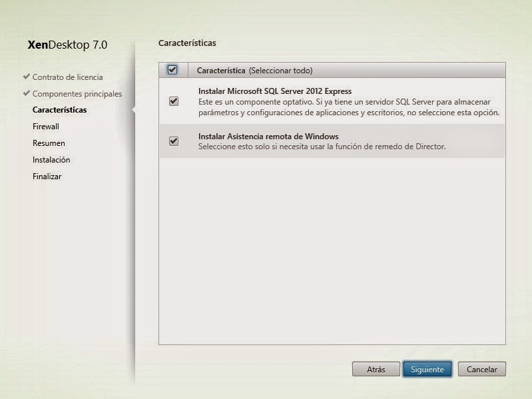Click the XenDesktop 7.0 product title
The width and height of the screenshot is (532, 399).
pos(67,45)
